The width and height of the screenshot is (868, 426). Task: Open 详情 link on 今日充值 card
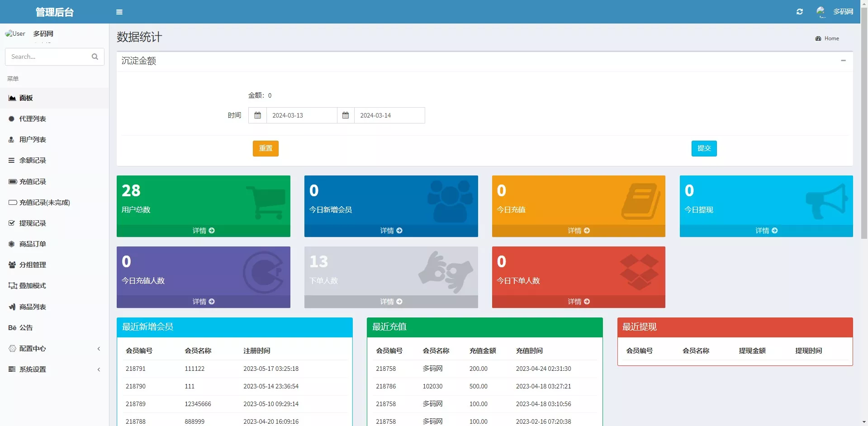[579, 231]
